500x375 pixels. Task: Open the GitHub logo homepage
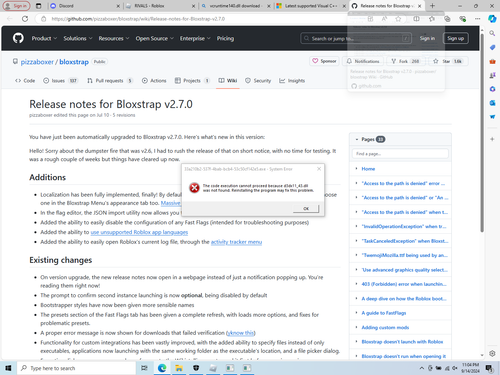point(18,38)
